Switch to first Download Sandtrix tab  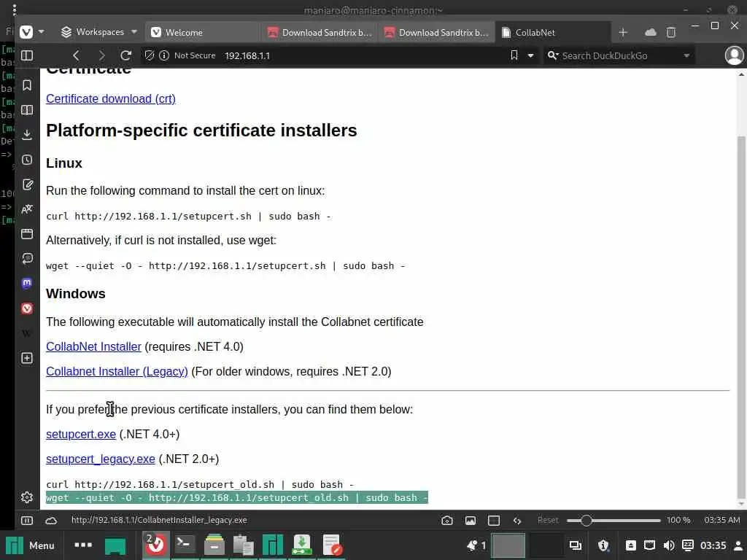(x=320, y=32)
